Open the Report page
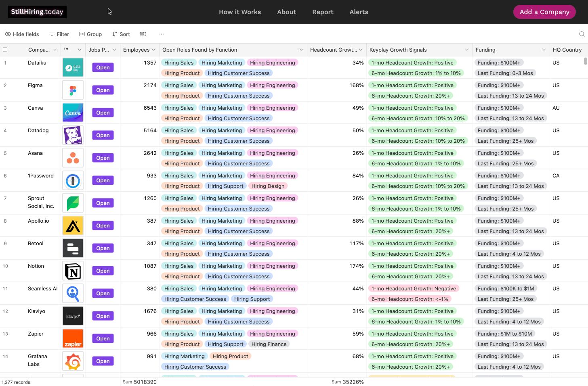Image resolution: width=588 pixels, height=386 pixels. pos(323,12)
